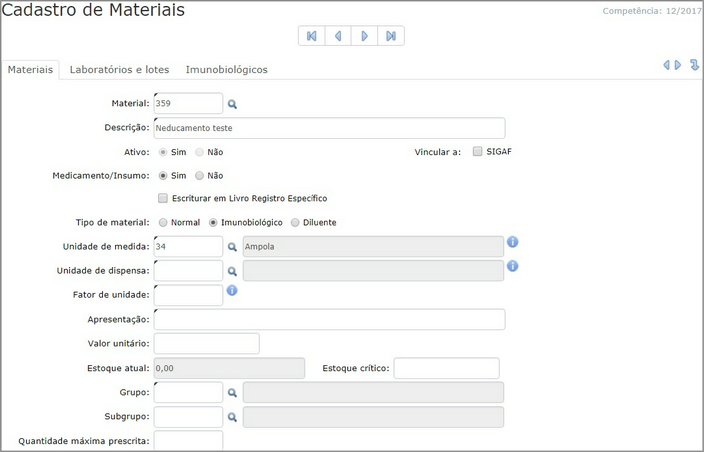Set Medicamento/Insumo to Sim
704x452 pixels.
point(163,176)
